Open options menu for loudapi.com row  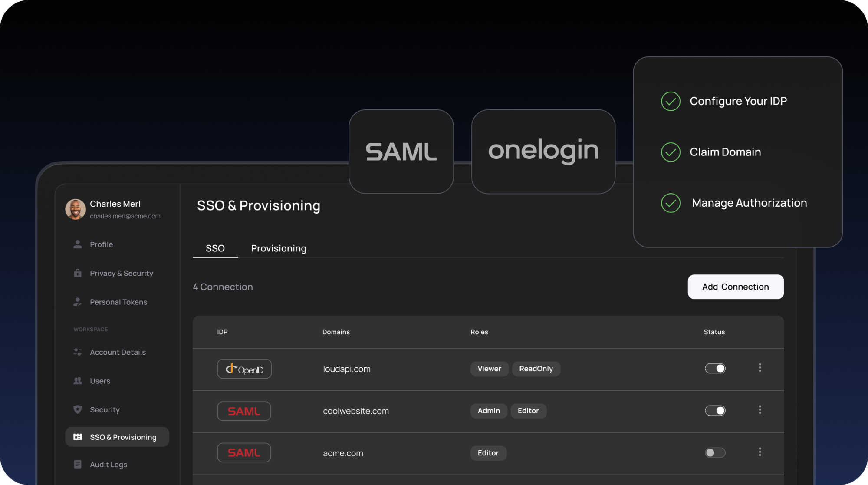pos(759,368)
